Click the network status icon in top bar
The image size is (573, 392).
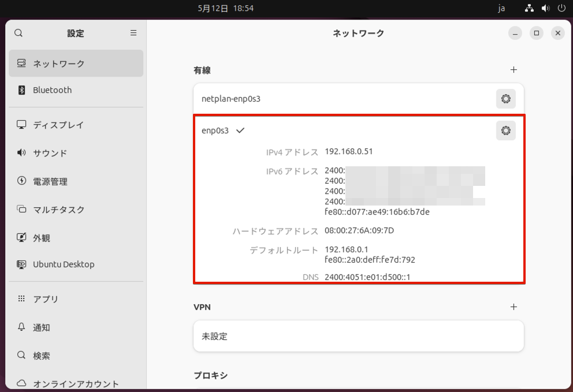click(x=529, y=8)
